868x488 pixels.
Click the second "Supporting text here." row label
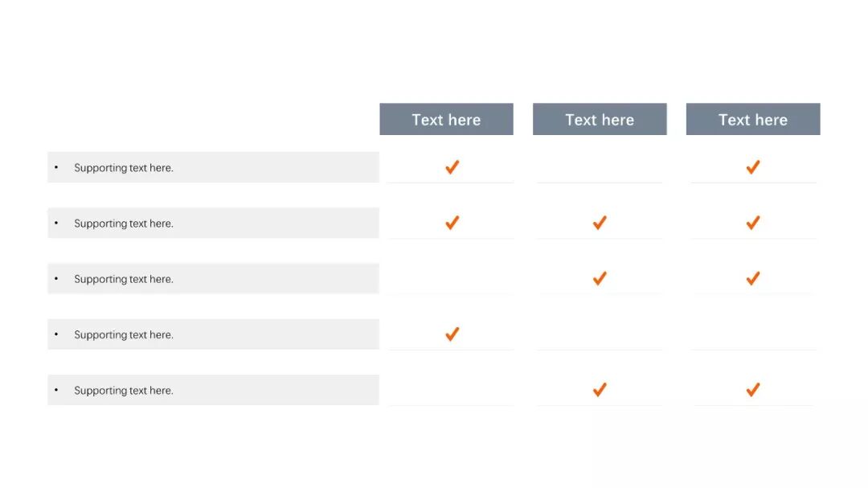click(x=124, y=223)
